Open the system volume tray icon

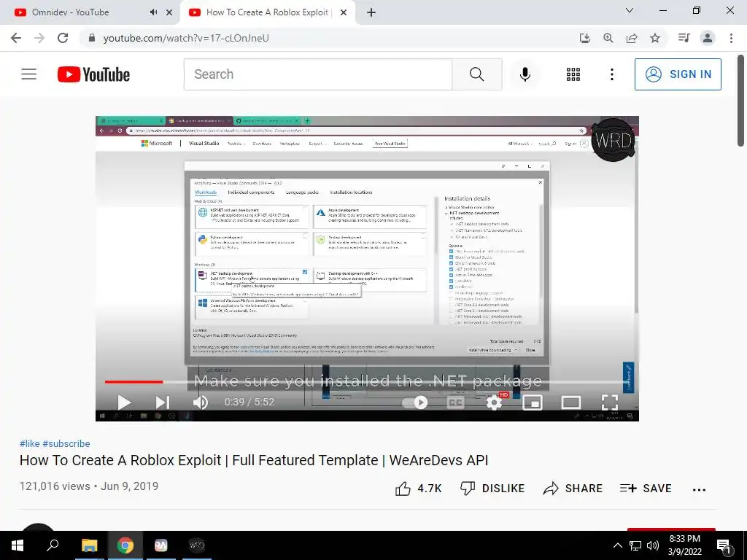(x=653, y=545)
